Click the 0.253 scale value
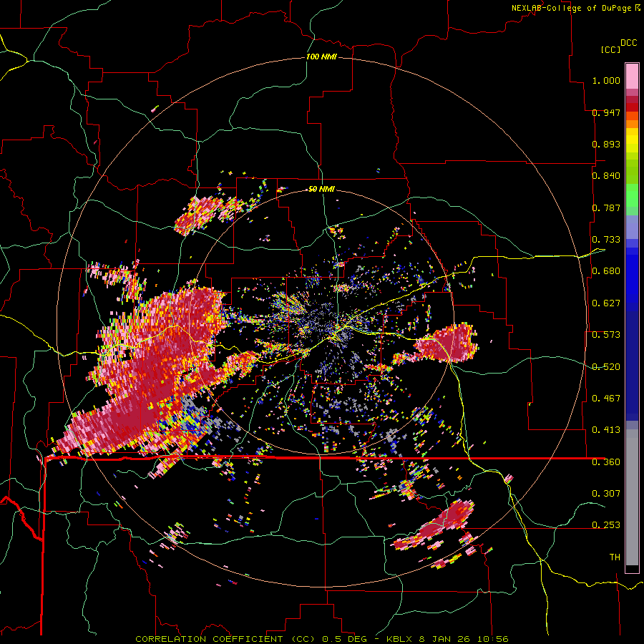Viewport: 644px width, 644px height. [x=606, y=525]
